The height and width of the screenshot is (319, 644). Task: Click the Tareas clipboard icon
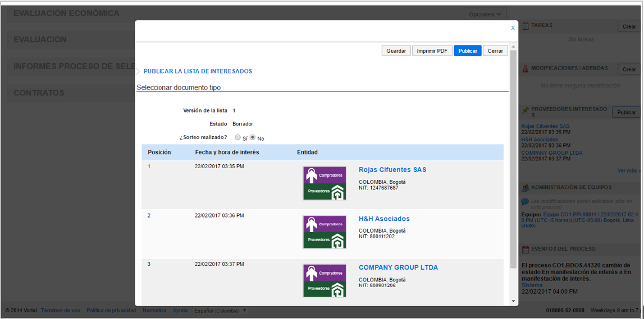tap(526, 26)
